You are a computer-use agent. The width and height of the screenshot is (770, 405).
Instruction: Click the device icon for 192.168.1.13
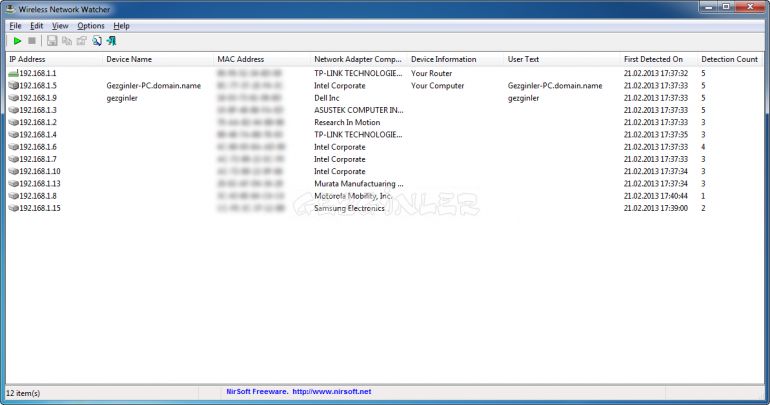[x=13, y=184]
